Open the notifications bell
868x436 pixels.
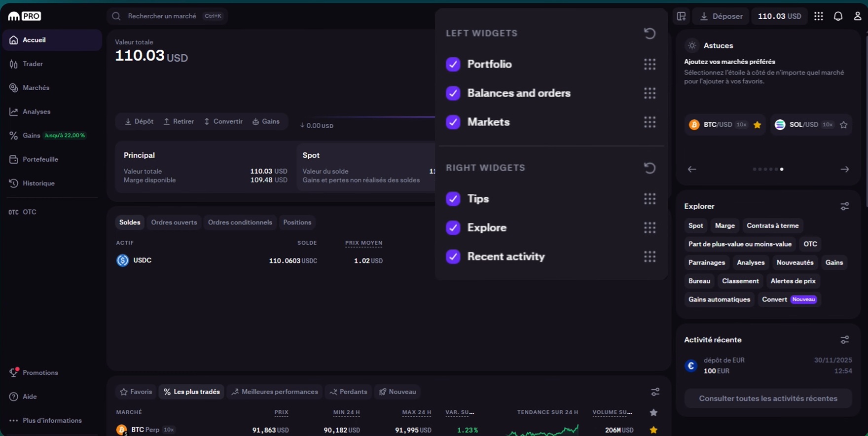[838, 16]
